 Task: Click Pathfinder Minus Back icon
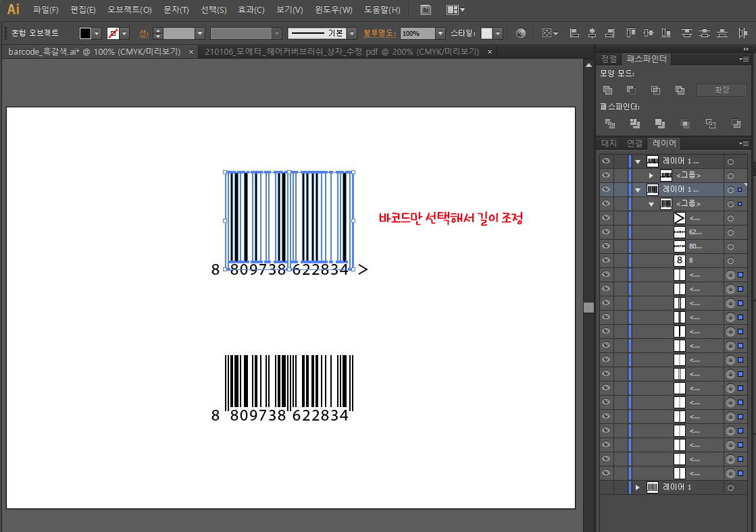(736, 124)
